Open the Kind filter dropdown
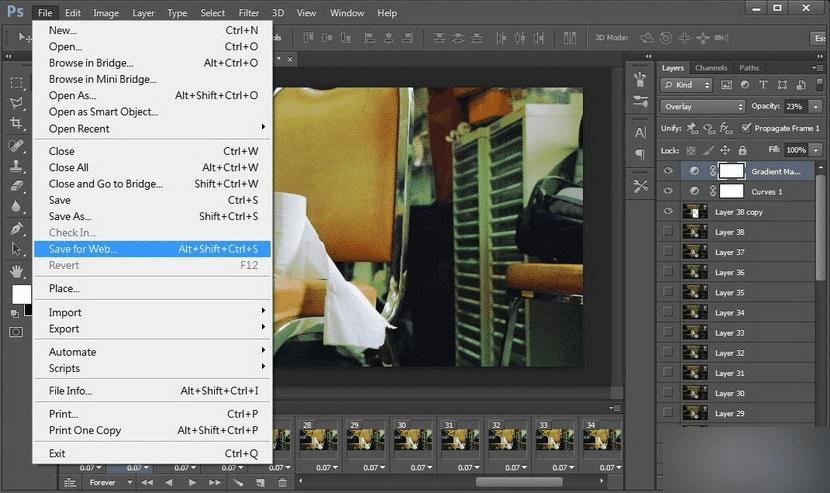Screen dimensions: 830x493 tap(687, 85)
